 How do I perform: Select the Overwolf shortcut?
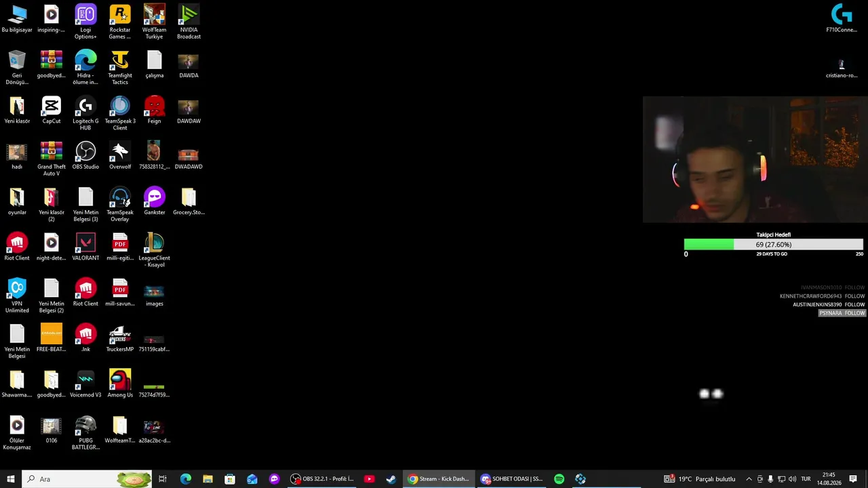pyautogui.click(x=120, y=155)
